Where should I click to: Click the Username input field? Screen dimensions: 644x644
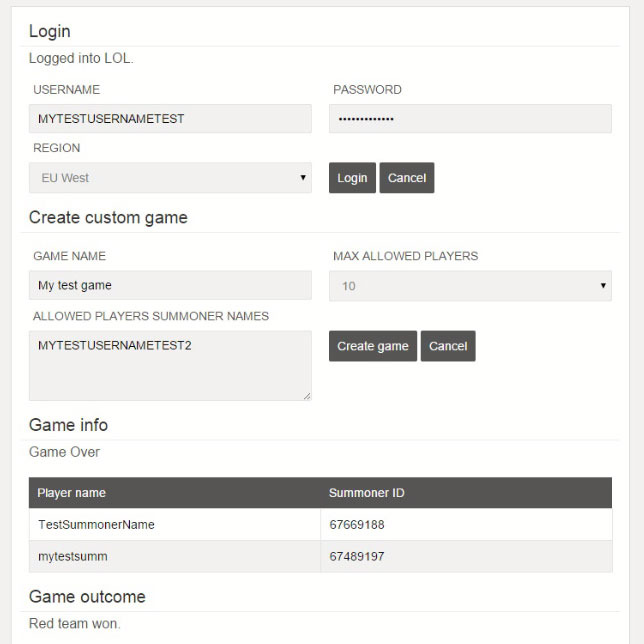click(x=170, y=119)
